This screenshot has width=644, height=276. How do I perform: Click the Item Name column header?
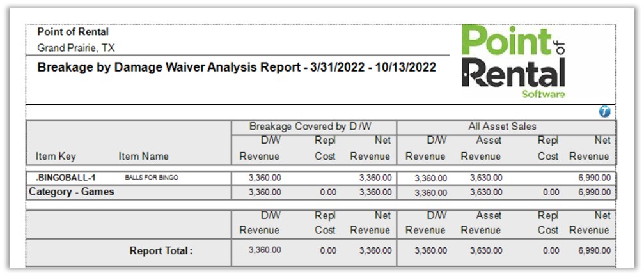click(143, 156)
